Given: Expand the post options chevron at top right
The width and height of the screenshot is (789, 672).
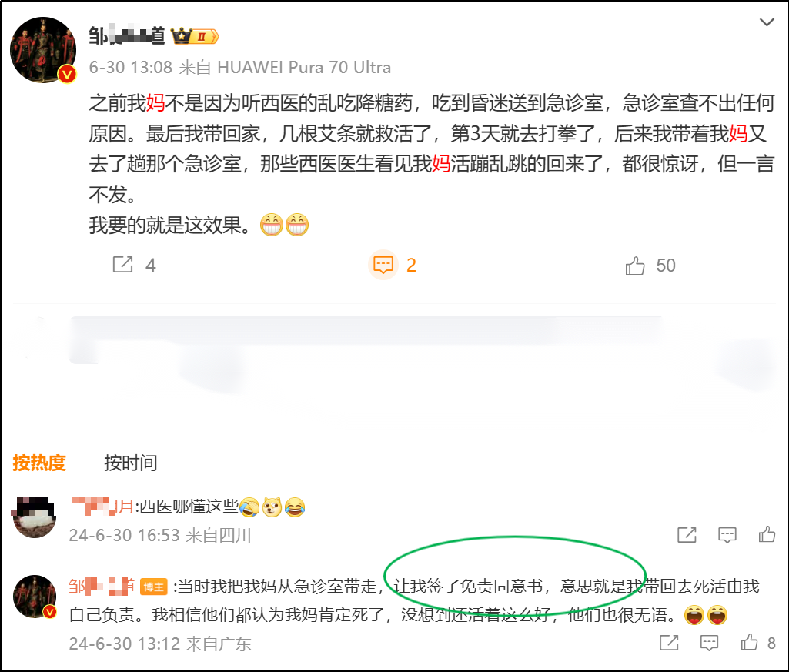Looking at the screenshot, I should click(x=767, y=22).
